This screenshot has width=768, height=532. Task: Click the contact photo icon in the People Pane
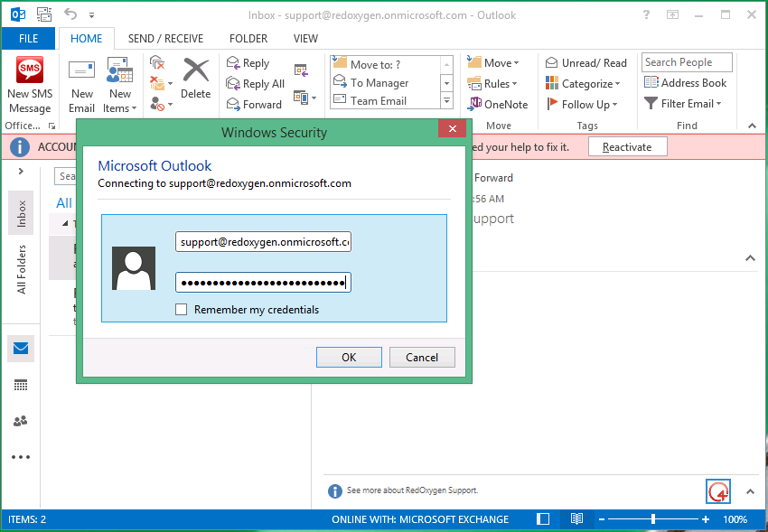[718, 490]
